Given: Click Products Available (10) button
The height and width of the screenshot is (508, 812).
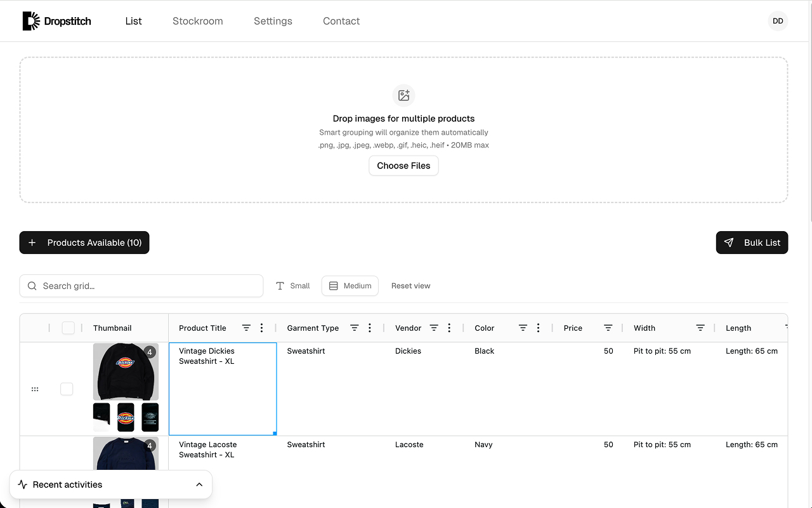Looking at the screenshot, I should [x=84, y=243].
